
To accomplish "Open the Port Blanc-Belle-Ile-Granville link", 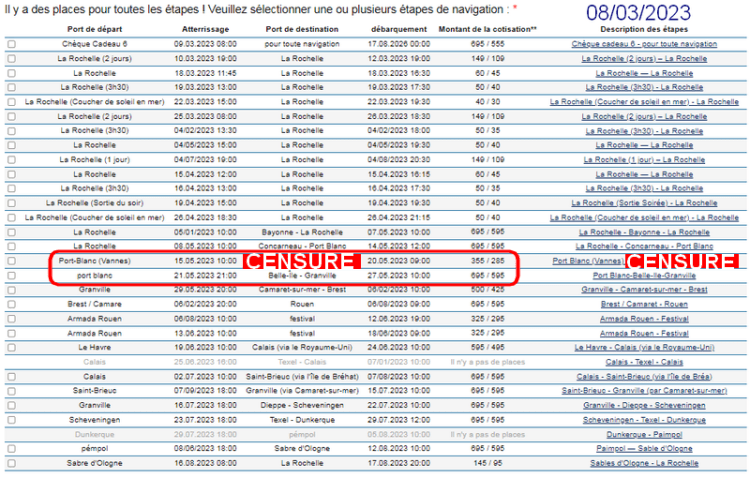I will point(644,275).
